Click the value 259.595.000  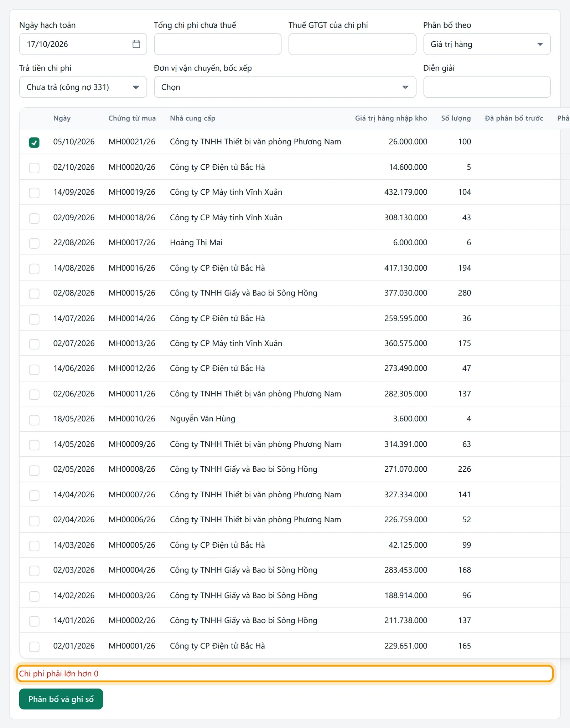point(406,318)
